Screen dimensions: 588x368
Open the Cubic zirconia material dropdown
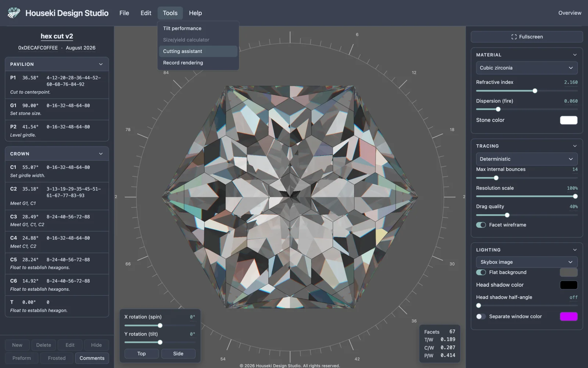point(527,68)
